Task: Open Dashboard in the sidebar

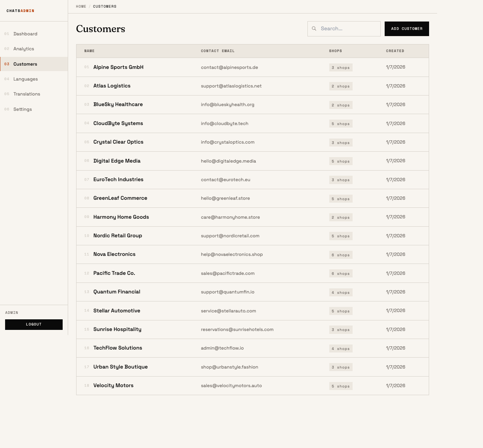Action: click(x=25, y=34)
